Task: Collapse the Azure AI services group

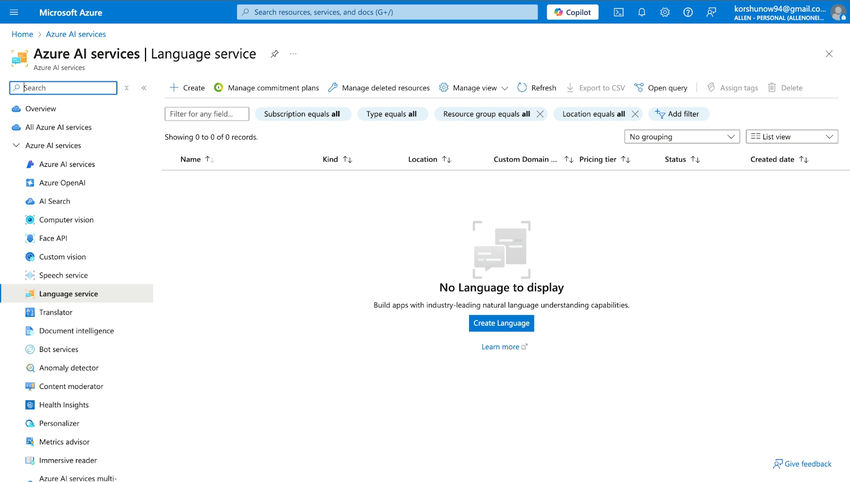Action: (16, 145)
